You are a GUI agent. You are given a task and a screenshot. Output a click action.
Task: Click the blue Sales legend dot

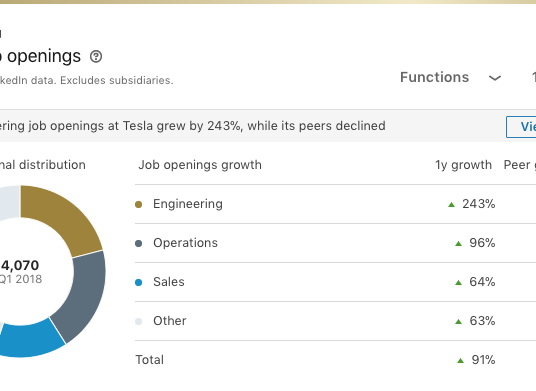138,282
